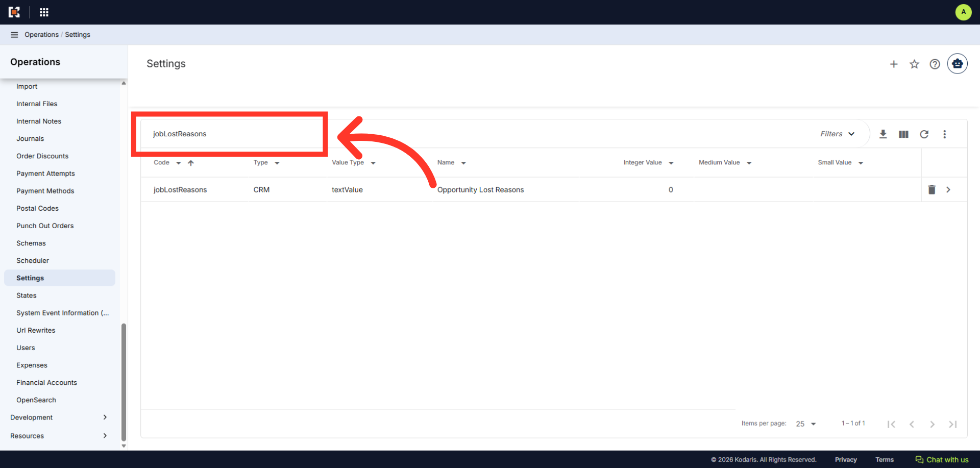Open the Privacy footer link

tap(846, 460)
